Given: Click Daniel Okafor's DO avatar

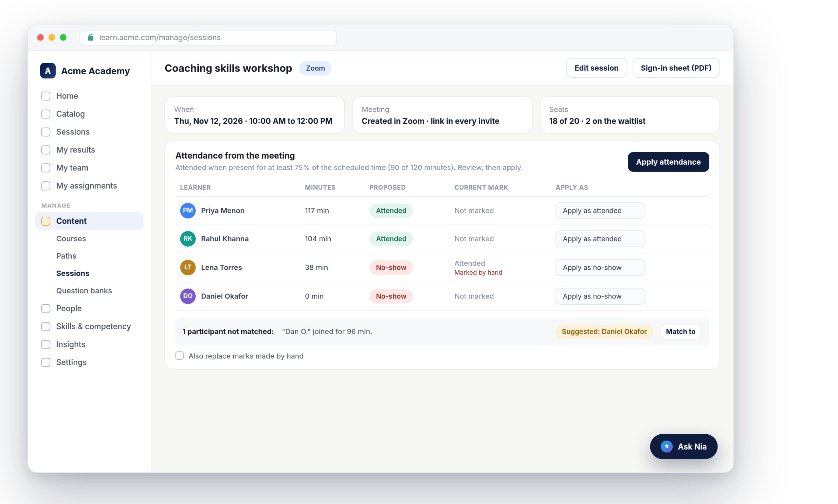Looking at the screenshot, I should click(x=188, y=296).
